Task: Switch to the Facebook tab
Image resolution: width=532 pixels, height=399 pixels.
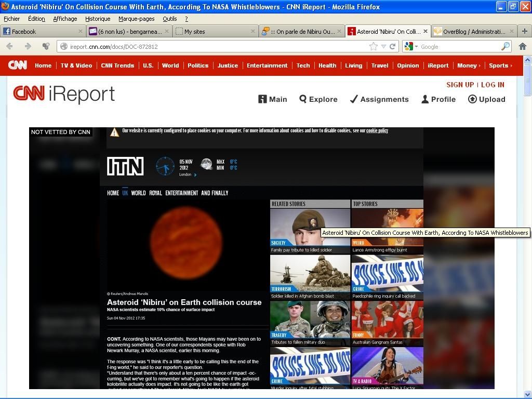Action: pyautogui.click(x=43, y=31)
